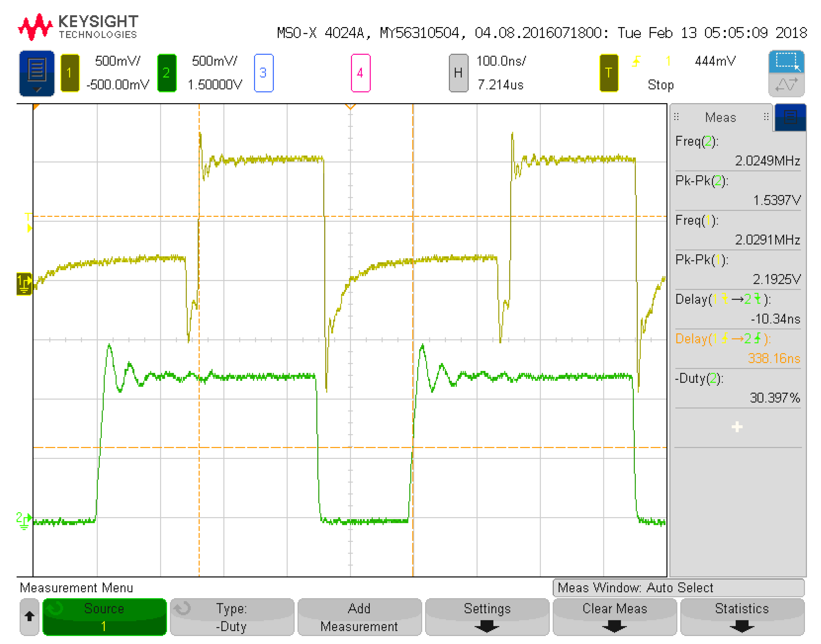821x644 pixels.
Task: Toggle channel 2 green button
Action: [166, 73]
